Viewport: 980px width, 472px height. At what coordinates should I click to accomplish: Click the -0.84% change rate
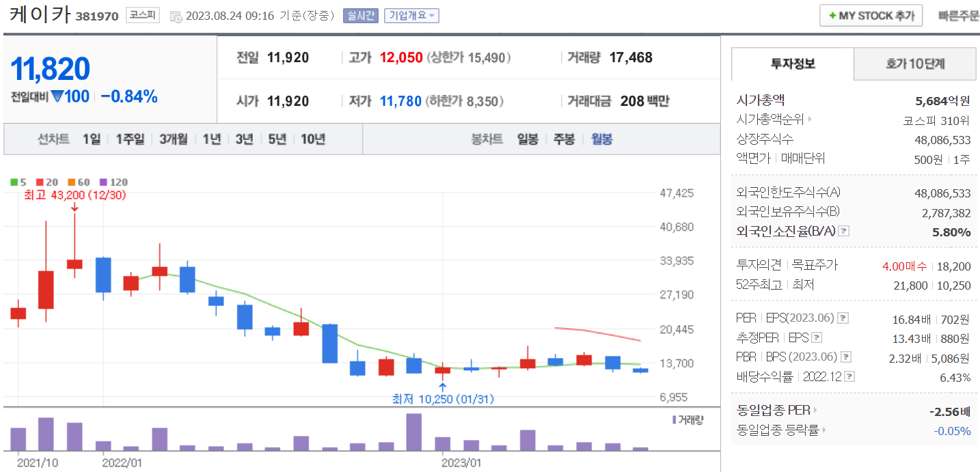click(129, 97)
